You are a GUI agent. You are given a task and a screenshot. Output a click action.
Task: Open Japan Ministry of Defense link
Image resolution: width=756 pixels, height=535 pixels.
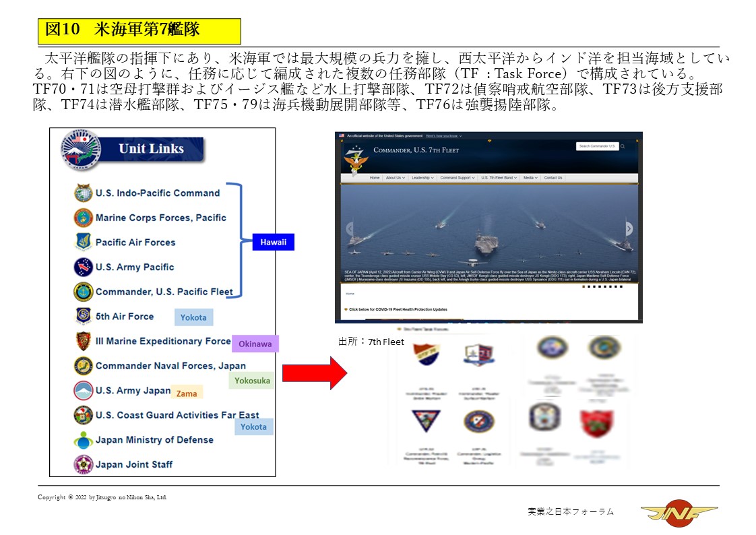[154, 440]
